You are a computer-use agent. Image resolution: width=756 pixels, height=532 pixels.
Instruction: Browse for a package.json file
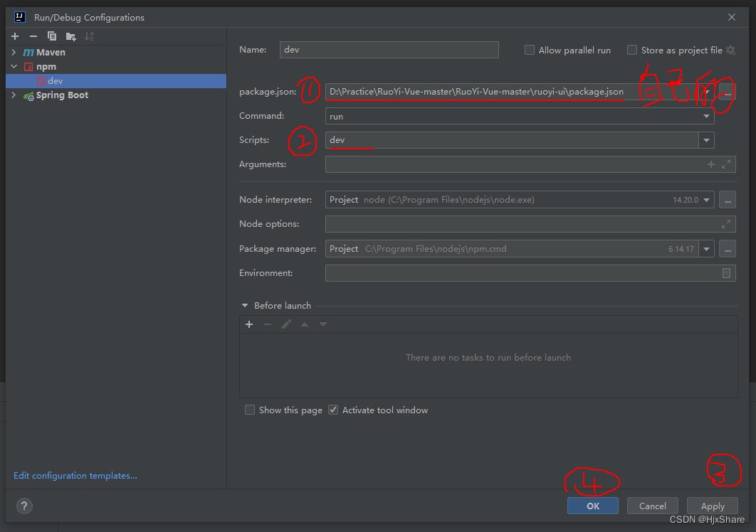pyautogui.click(x=728, y=91)
